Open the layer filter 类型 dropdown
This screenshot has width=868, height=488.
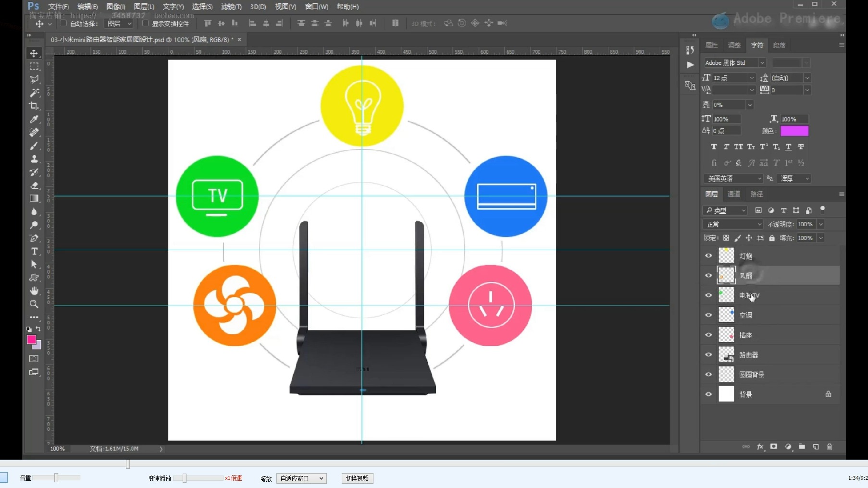coord(725,210)
